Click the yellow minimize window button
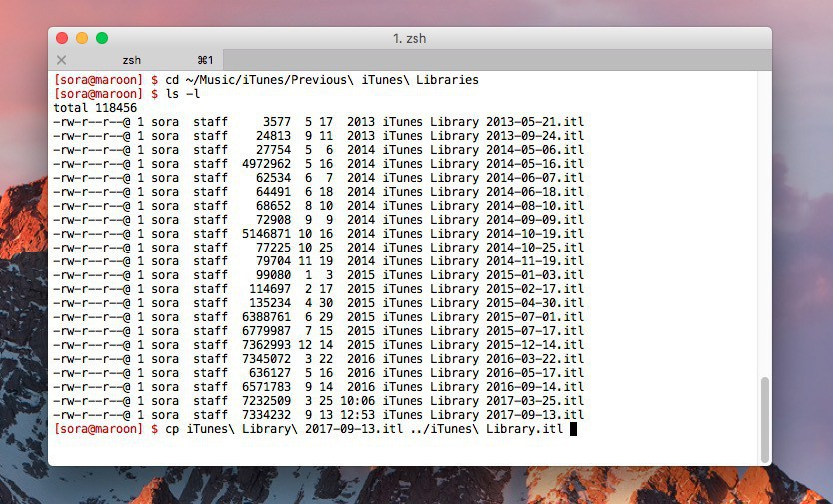Viewport: 833px width, 504px height. point(82,38)
